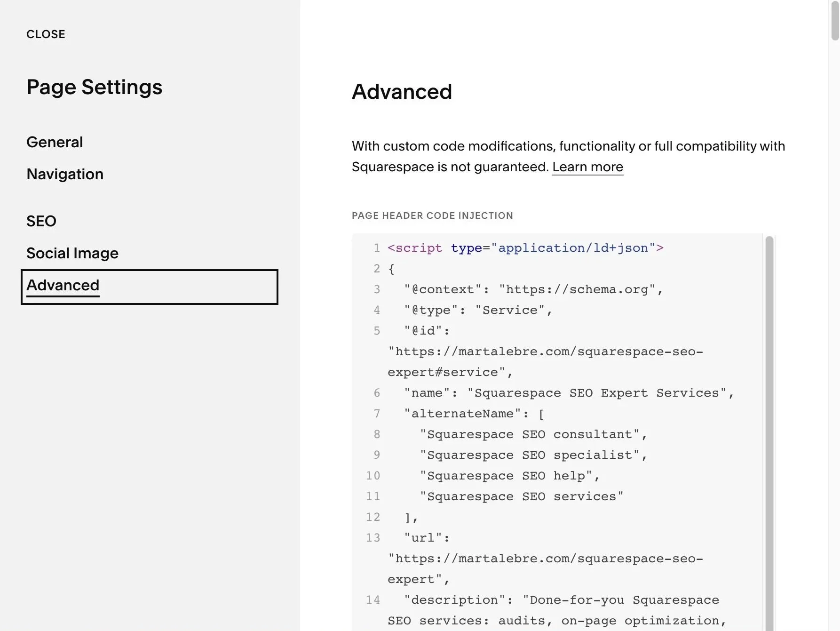Click line number 13 in the gutter
The height and width of the screenshot is (631, 840).
click(x=373, y=538)
